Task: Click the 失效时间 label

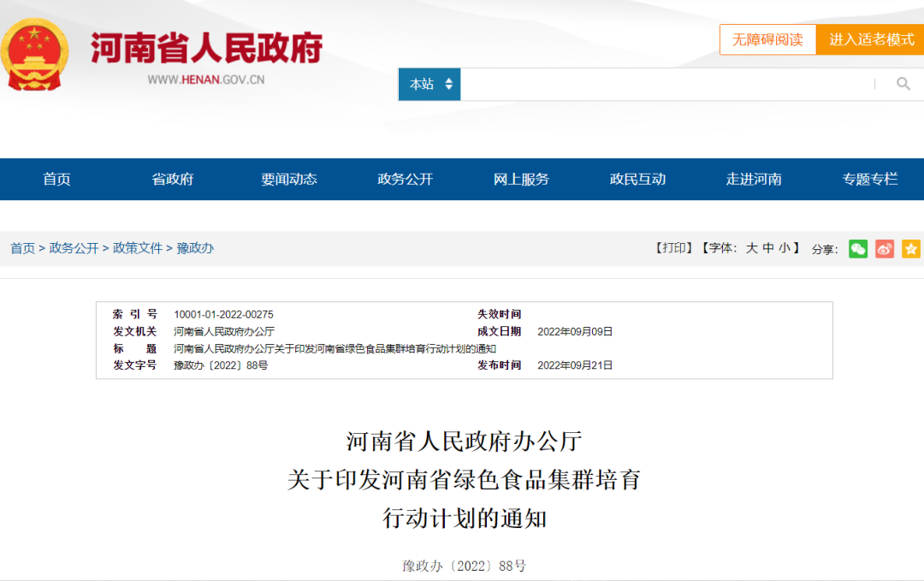Action: (499, 314)
